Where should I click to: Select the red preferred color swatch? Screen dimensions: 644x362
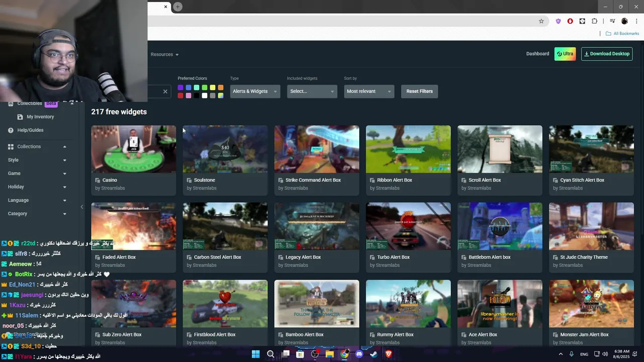180,96
